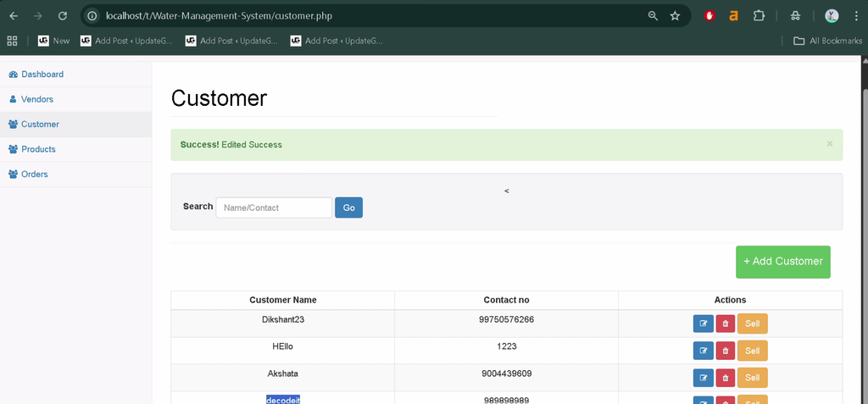Click the Go search button
Viewport: 868px width, 404px height.
[x=348, y=208]
